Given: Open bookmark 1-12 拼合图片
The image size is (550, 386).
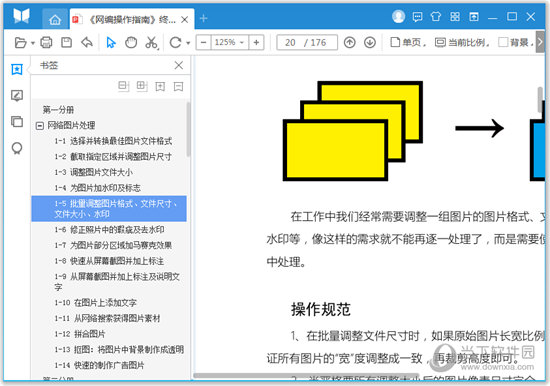Looking at the screenshot, I should tap(80, 334).
